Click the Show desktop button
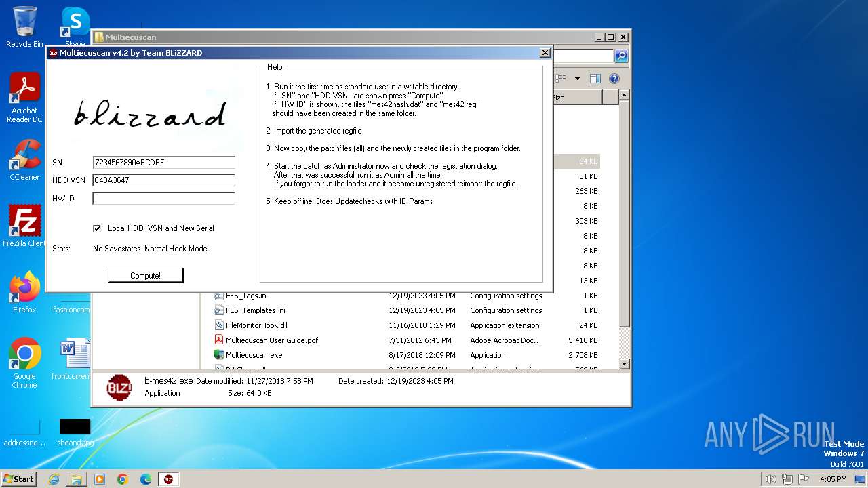Viewport: 868px width, 488px height. (x=861, y=479)
